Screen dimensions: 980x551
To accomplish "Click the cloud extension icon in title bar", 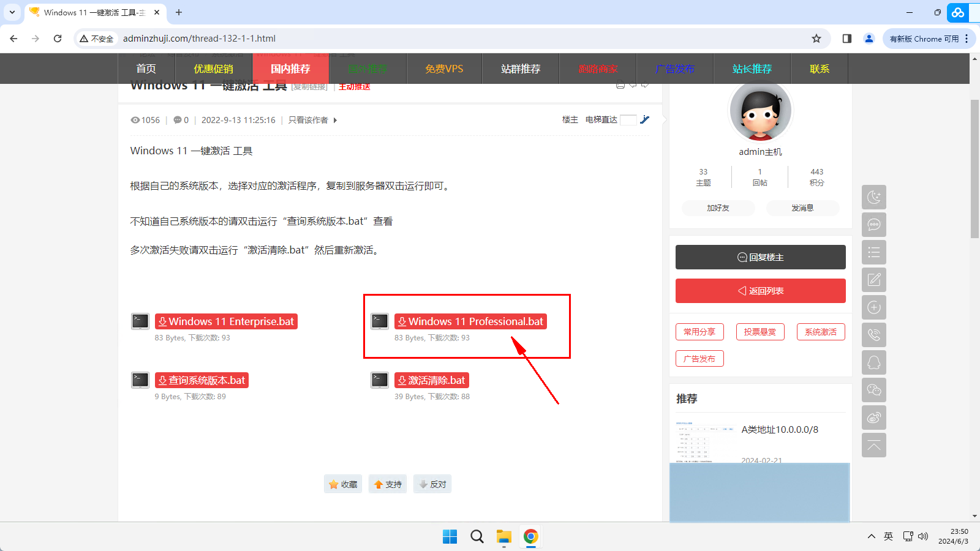I will pyautogui.click(x=958, y=12).
